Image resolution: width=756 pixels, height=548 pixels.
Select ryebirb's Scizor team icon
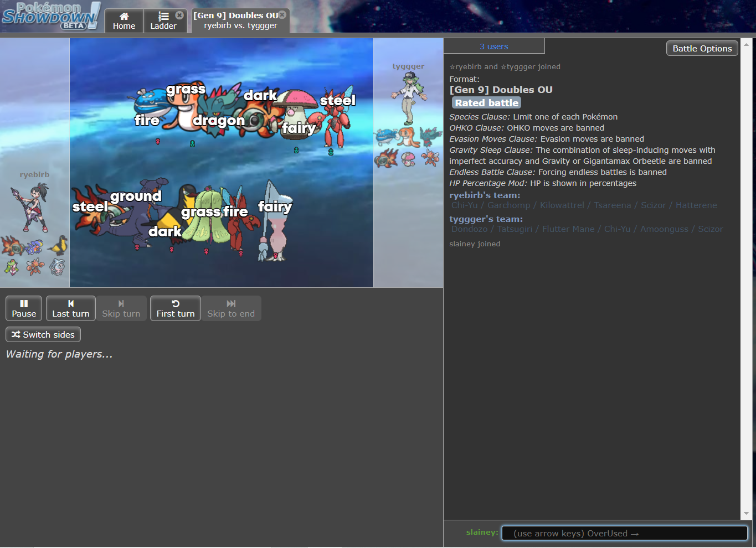[35, 267]
